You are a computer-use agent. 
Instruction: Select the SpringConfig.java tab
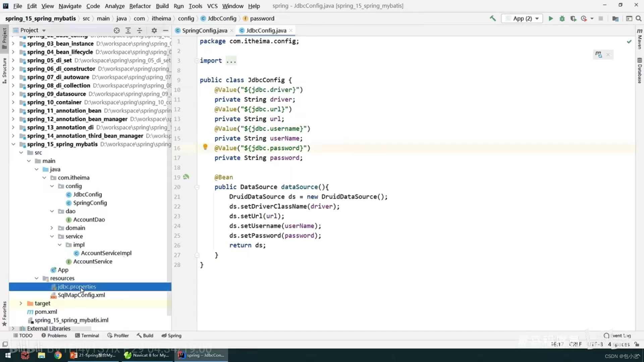point(204,30)
